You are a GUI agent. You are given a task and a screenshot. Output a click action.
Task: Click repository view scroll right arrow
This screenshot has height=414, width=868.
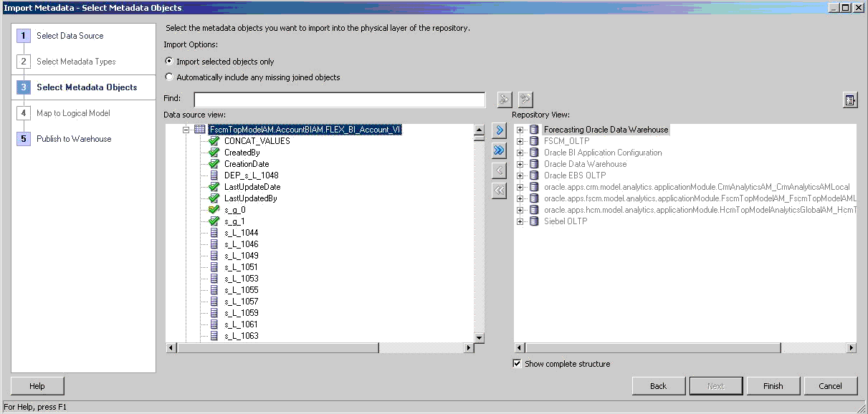(852, 348)
